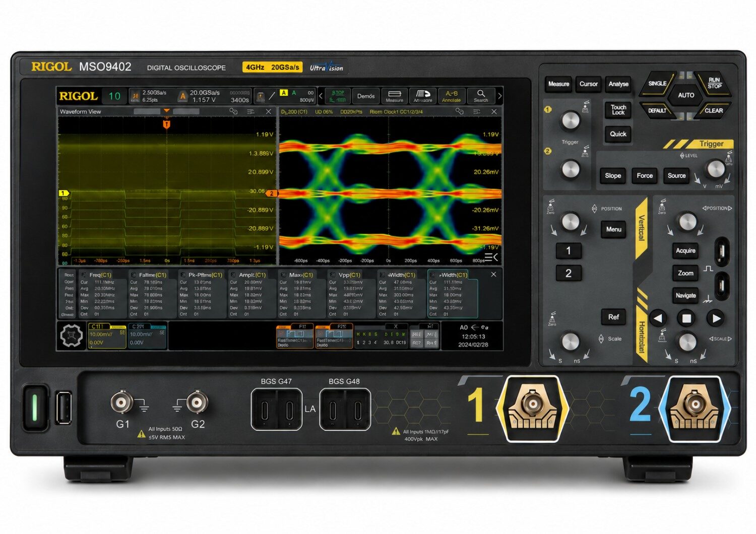Open eye diagram panel layout settings icon
This screenshot has height=534, width=756.
(x=476, y=111)
